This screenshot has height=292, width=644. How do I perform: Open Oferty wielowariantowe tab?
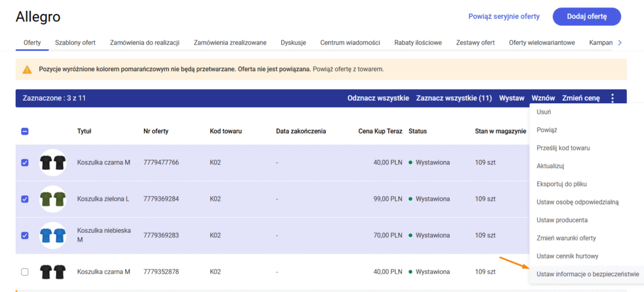pos(541,42)
